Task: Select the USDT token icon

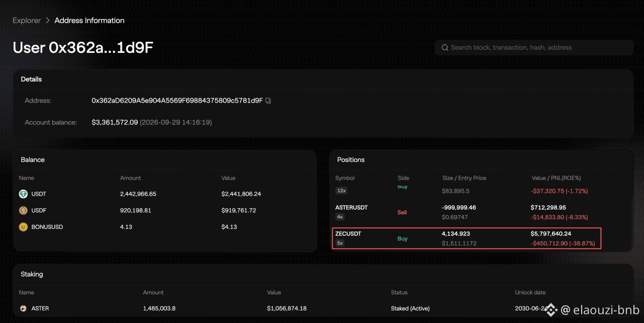Action: click(x=23, y=194)
